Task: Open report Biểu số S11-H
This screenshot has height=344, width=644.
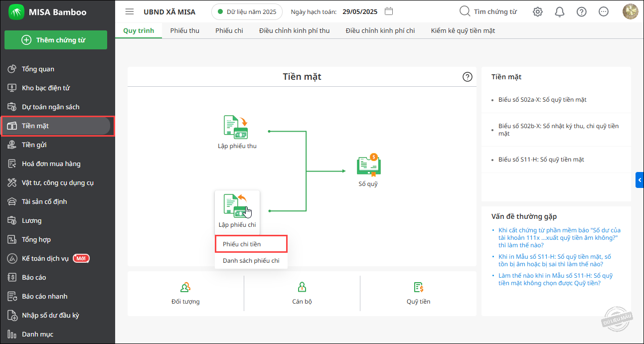Action: pos(541,160)
